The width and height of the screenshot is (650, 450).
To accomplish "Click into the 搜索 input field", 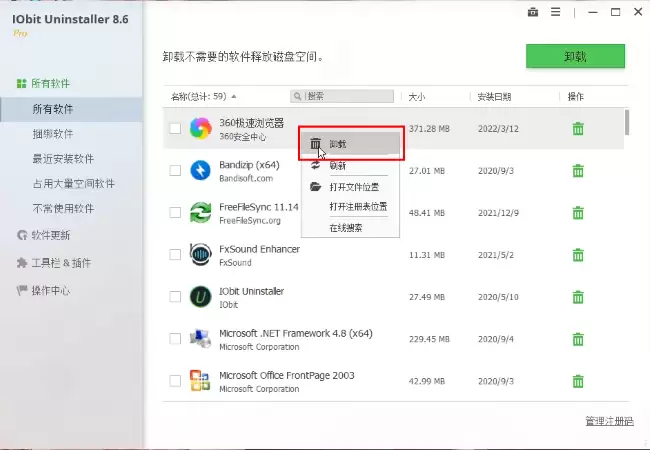I will 342,96.
